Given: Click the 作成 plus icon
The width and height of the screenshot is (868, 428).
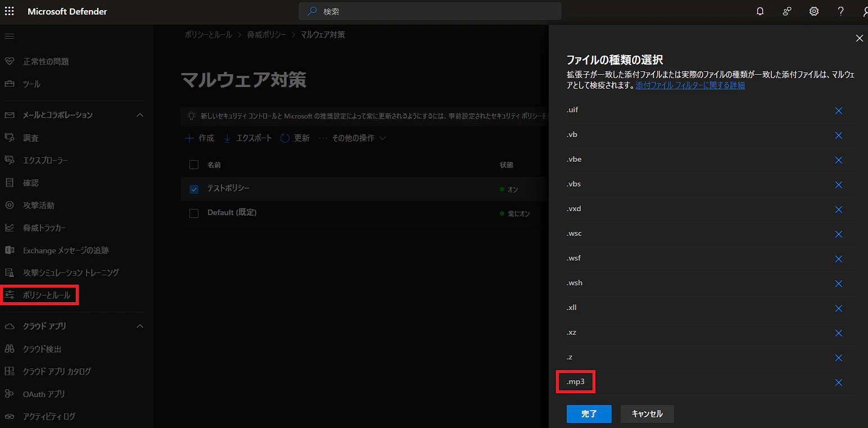Looking at the screenshot, I should [189, 138].
